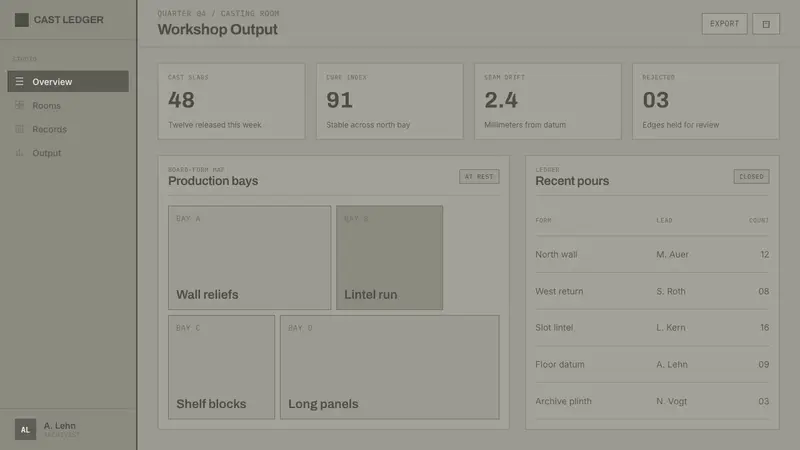Click the Count column header
Screen dimensions: 800x450
click(759, 220)
